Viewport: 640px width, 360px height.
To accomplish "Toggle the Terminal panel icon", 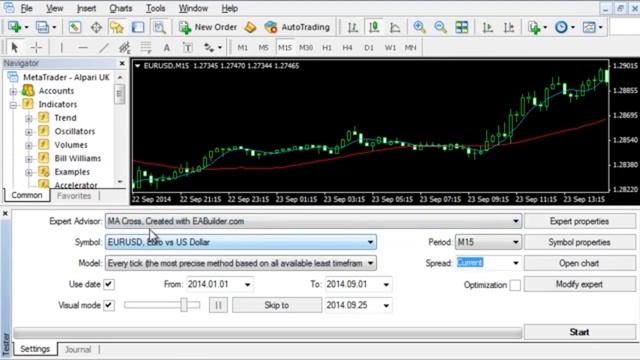I will pos(138,27).
